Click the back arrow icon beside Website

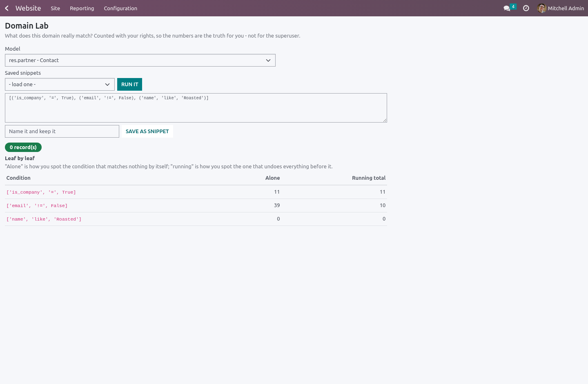coord(7,8)
